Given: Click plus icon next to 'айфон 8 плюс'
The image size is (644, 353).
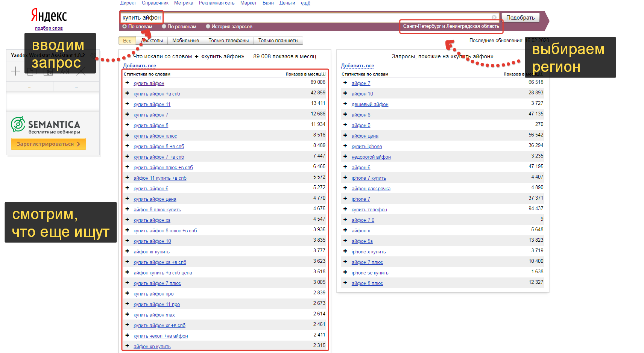Looking at the screenshot, I should (x=345, y=283).
